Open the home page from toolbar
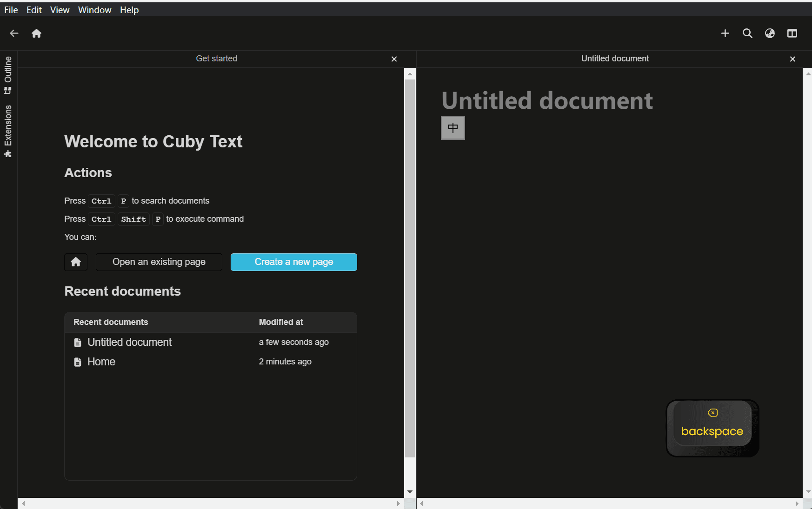Image resolution: width=812 pixels, height=509 pixels. 36,33
